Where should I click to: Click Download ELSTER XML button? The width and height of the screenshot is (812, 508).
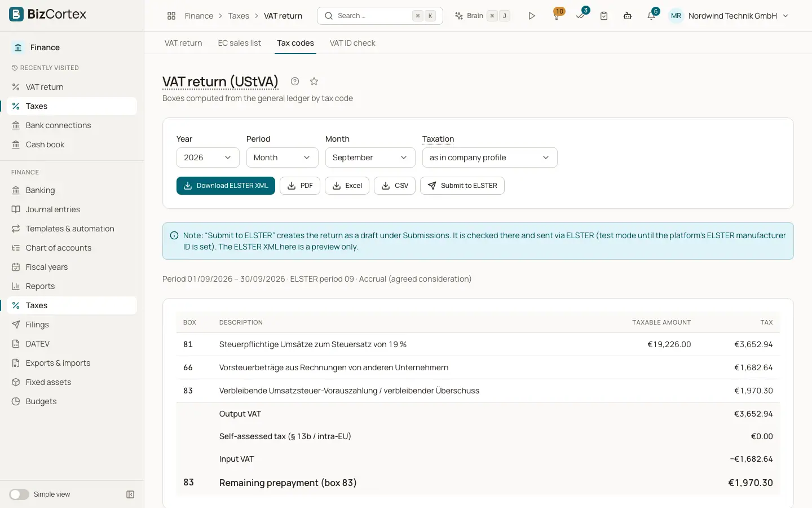[226, 186]
